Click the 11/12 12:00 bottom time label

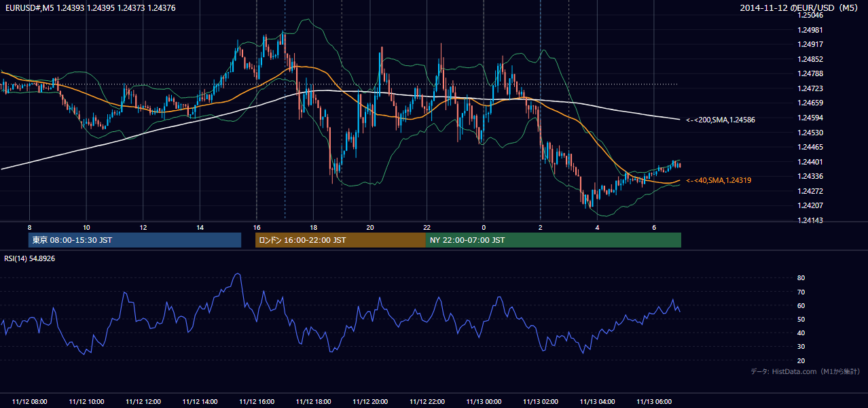[x=143, y=402]
